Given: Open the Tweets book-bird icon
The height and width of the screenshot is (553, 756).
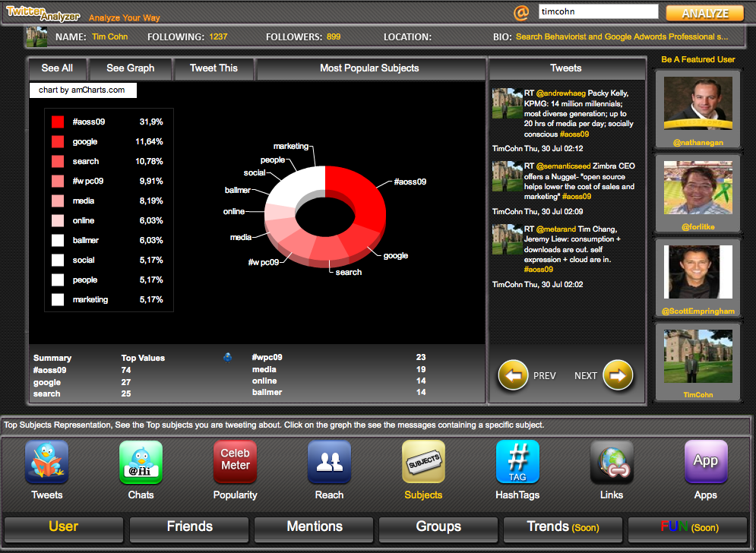Looking at the screenshot, I should pyautogui.click(x=46, y=463).
